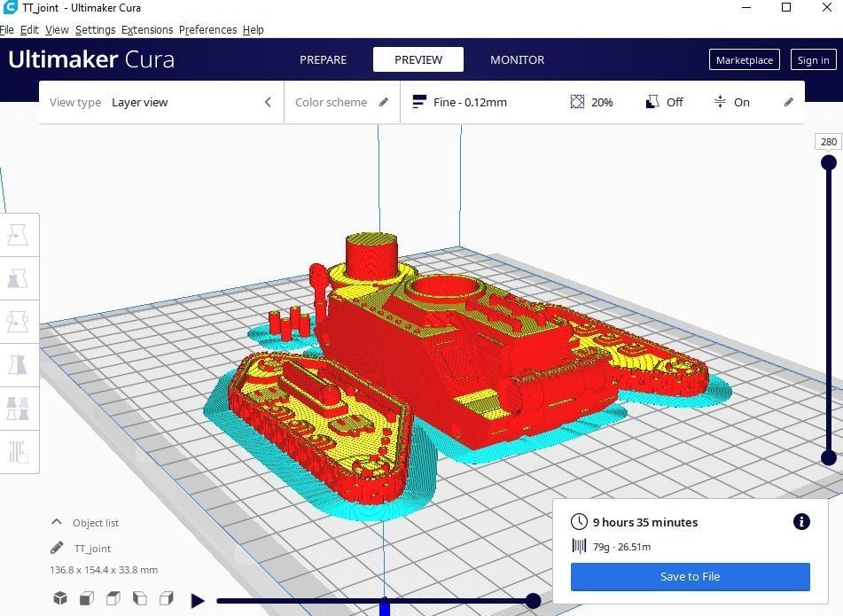
Task: Open the Edit menu
Action: point(29,29)
